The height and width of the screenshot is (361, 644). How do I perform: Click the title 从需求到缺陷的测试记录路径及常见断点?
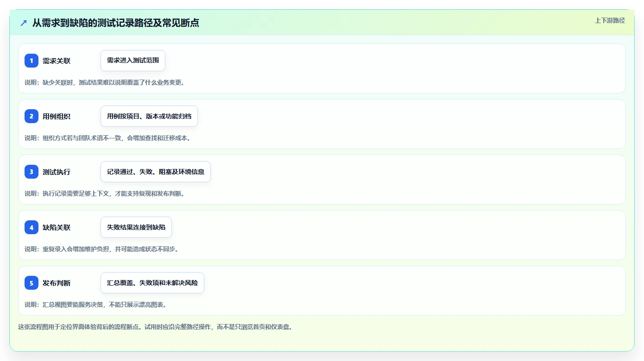(116, 23)
